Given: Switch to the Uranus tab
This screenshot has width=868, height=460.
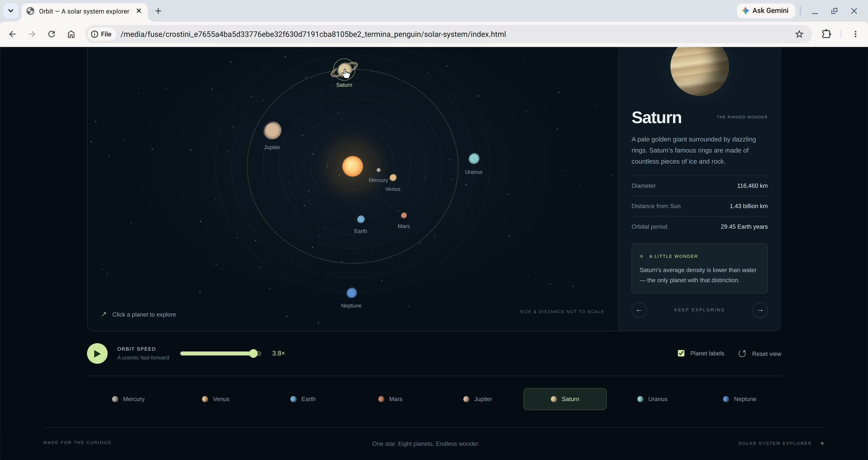Looking at the screenshot, I should coord(652,399).
